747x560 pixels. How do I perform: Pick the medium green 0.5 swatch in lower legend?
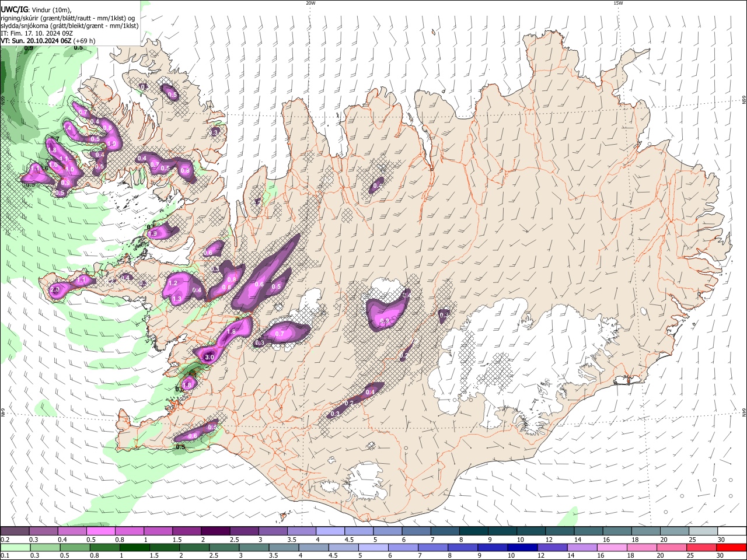pyautogui.click(x=75, y=547)
